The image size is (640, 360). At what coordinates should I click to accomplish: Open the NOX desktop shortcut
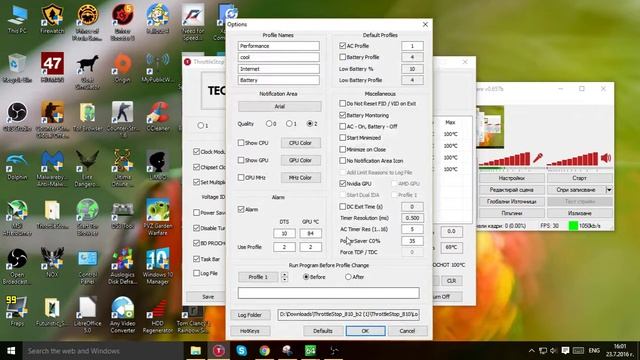click(x=52, y=263)
